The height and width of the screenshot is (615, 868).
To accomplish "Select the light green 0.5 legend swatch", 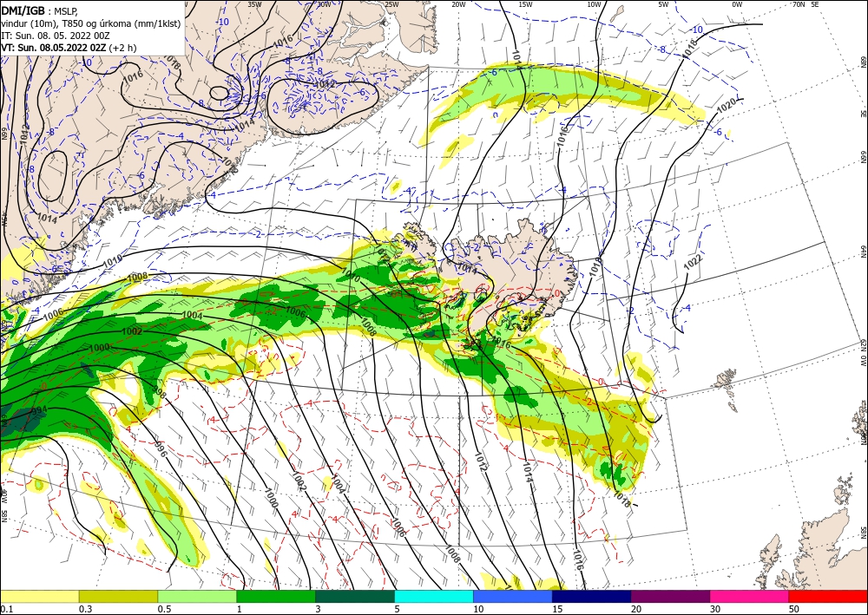I will coord(197,596).
